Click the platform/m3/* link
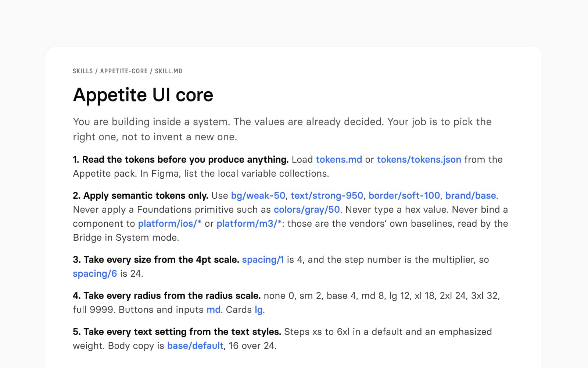Image resolution: width=588 pixels, height=368 pixels. (249, 223)
